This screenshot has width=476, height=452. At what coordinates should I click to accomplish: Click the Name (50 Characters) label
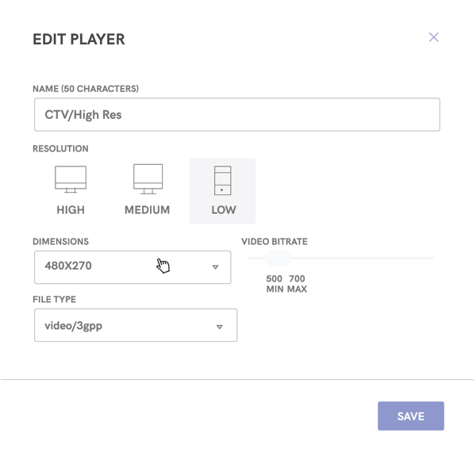(x=86, y=89)
